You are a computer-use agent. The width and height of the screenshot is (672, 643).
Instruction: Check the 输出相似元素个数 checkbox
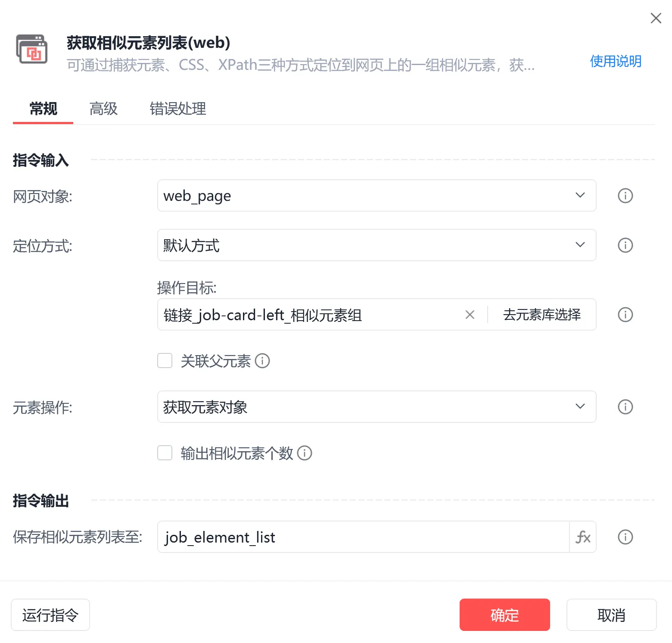(165, 453)
